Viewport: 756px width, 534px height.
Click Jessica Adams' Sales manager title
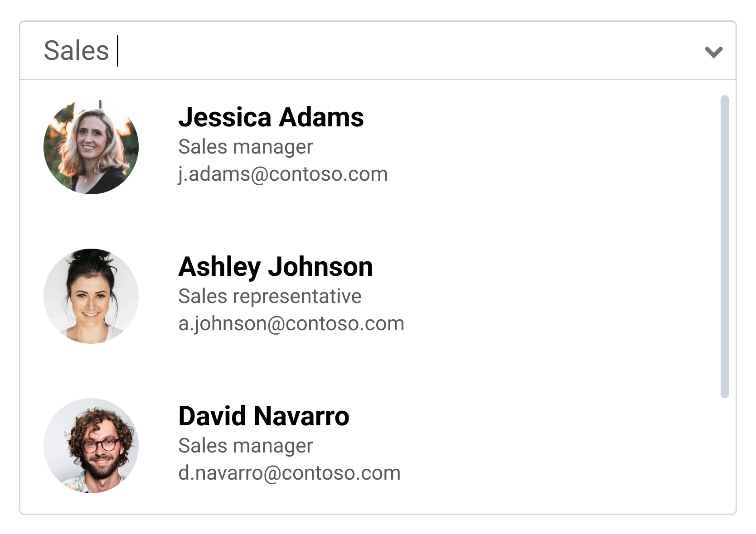(245, 147)
